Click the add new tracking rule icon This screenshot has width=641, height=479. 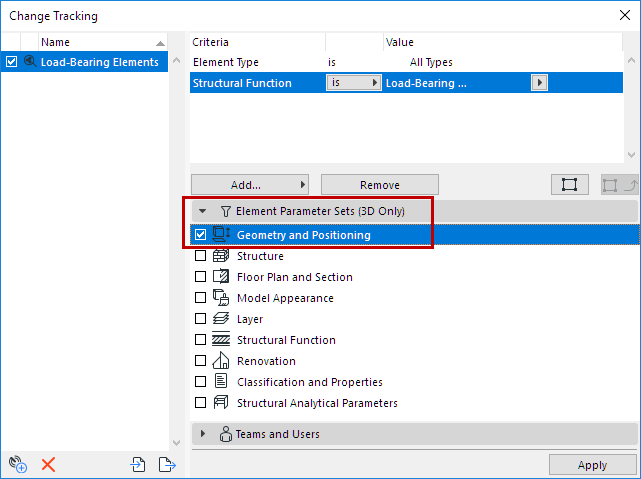pos(16,464)
